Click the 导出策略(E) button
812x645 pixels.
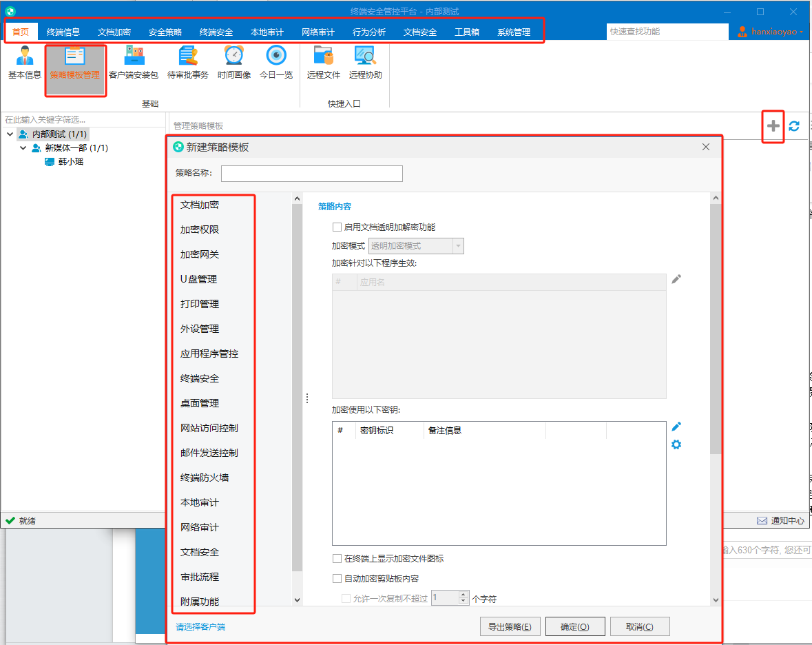point(510,626)
